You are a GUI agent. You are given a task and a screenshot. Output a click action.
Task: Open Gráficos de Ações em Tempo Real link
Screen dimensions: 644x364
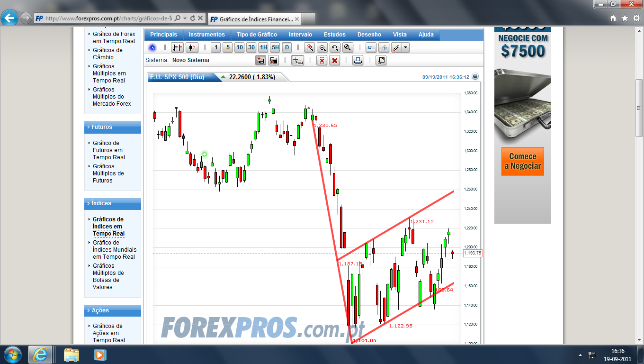pyautogui.click(x=109, y=333)
